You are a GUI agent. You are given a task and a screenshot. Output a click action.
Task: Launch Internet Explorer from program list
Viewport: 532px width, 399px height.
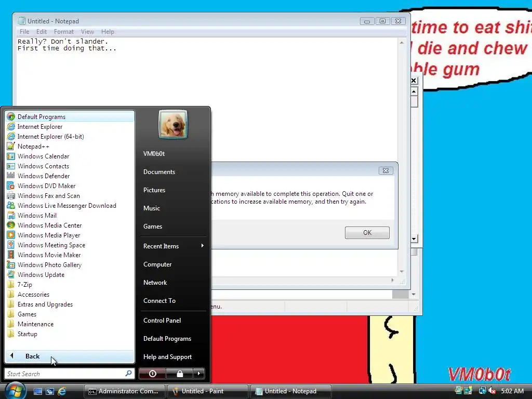click(70, 127)
